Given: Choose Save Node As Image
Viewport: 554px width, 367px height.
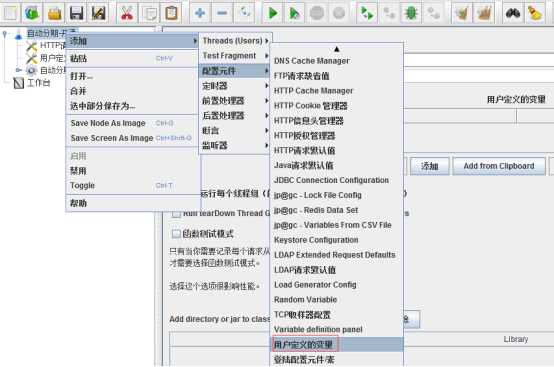Looking at the screenshot, I should pyautogui.click(x=132, y=123).
